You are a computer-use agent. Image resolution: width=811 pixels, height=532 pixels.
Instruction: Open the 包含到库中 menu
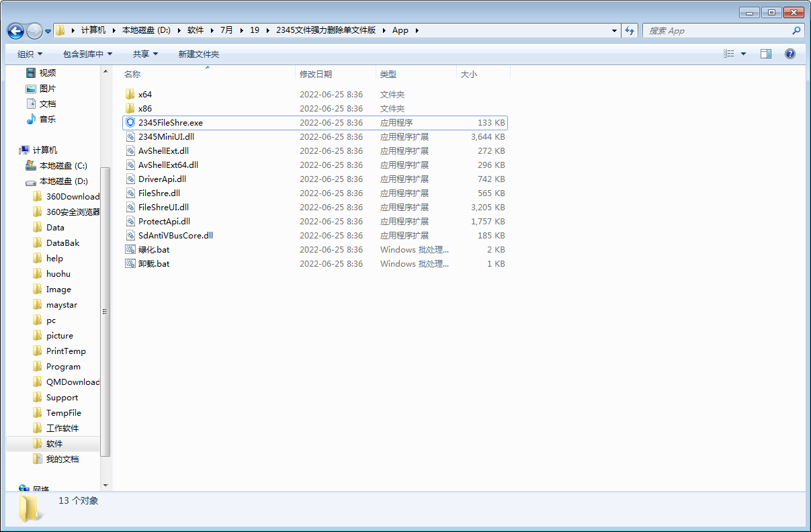point(88,54)
